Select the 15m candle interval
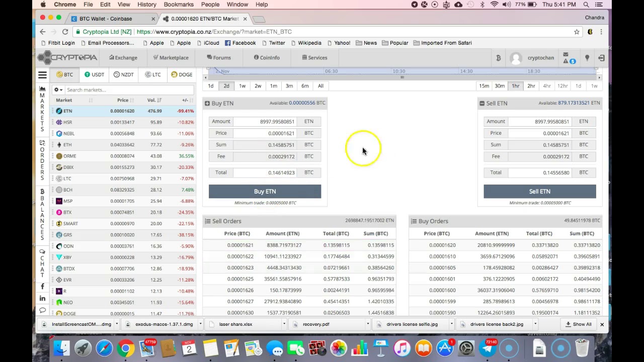Screen dimensions: 644x362 pyautogui.click(x=484, y=86)
